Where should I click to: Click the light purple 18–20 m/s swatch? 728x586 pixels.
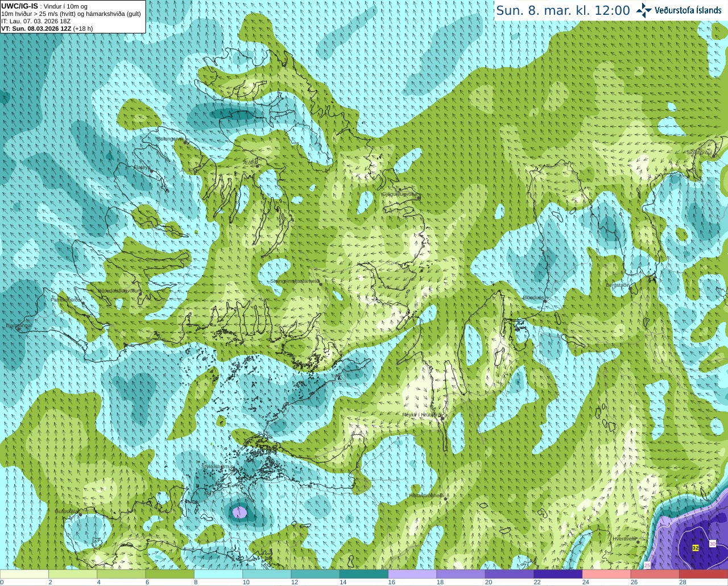click(x=461, y=574)
